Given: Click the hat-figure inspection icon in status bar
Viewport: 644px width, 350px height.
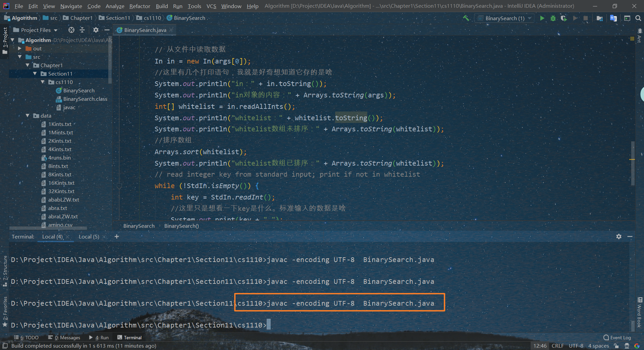Looking at the screenshot, I should tap(627, 346).
